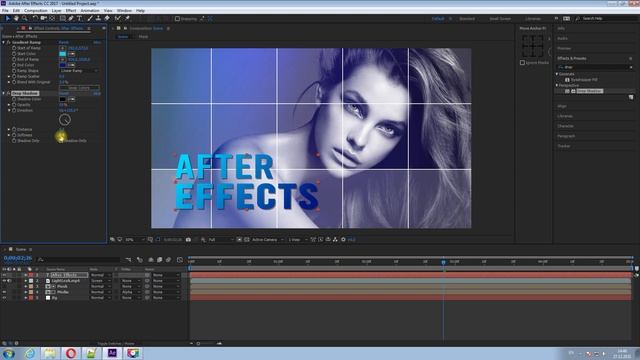Take a snapshot with camera icon
This screenshot has height=360, width=640.
point(188,240)
